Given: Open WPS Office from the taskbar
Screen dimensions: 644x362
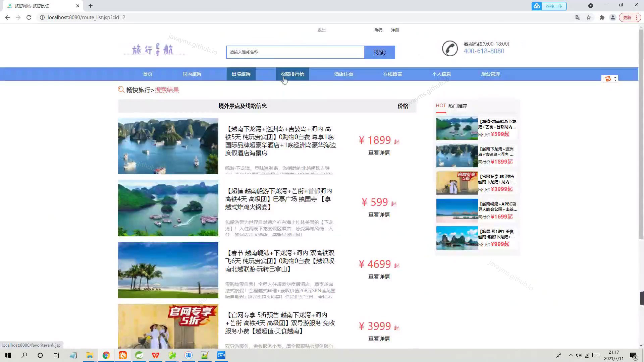Looking at the screenshot, I should pos(155,355).
